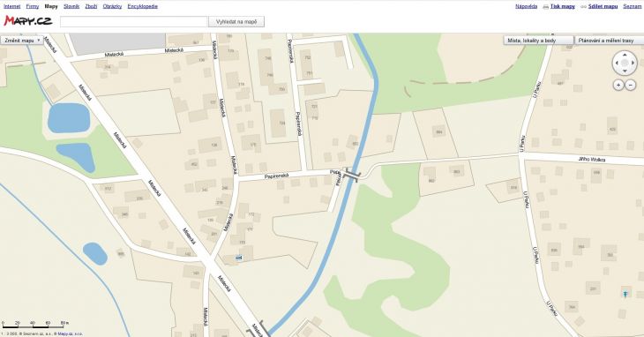
Task: Select the Firmy tab
Action: pos(32,6)
